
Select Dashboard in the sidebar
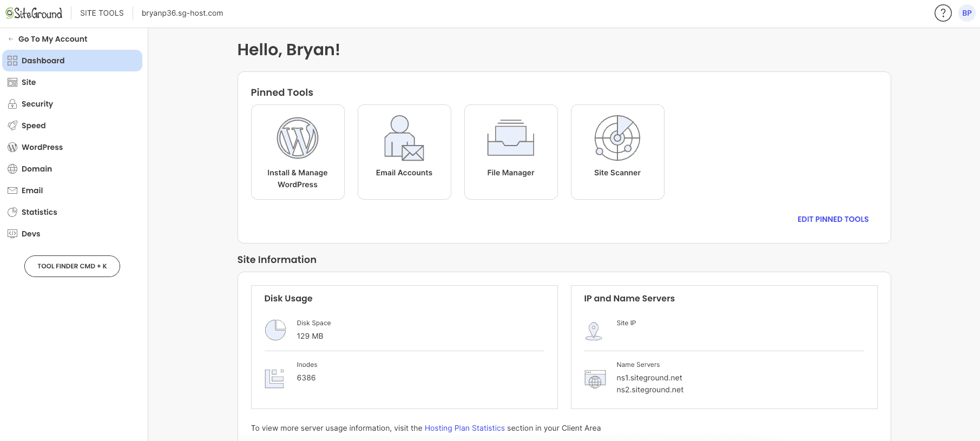pyautogui.click(x=73, y=61)
